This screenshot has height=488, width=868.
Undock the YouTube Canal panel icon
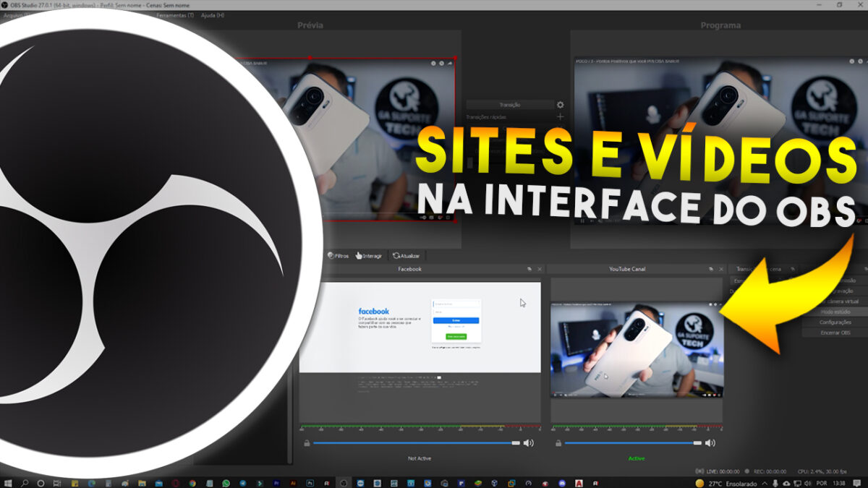click(712, 269)
